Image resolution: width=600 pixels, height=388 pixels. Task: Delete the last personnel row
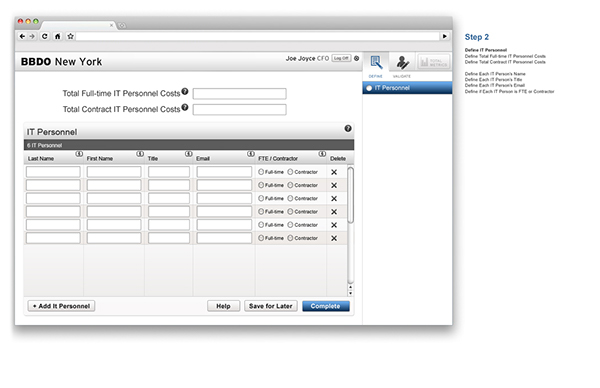(334, 238)
